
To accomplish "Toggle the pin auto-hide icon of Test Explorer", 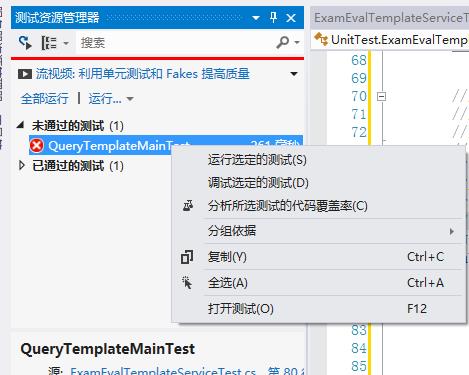I will pos(273,17).
